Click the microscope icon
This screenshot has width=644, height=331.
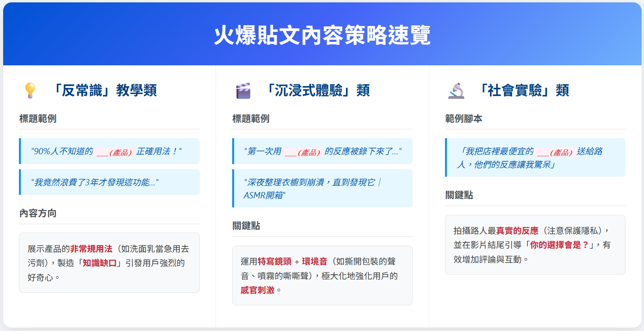pyautogui.click(x=456, y=91)
